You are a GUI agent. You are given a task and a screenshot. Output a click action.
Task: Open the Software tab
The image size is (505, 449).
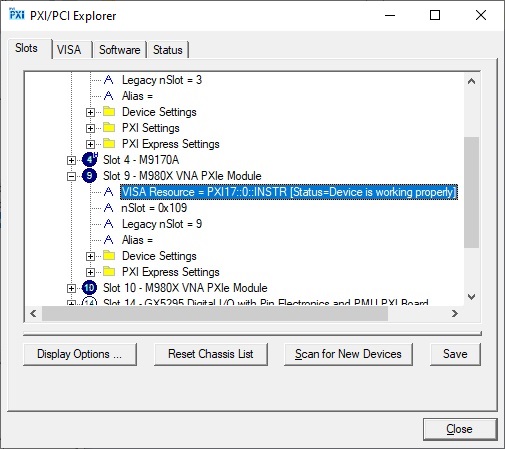coord(120,50)
